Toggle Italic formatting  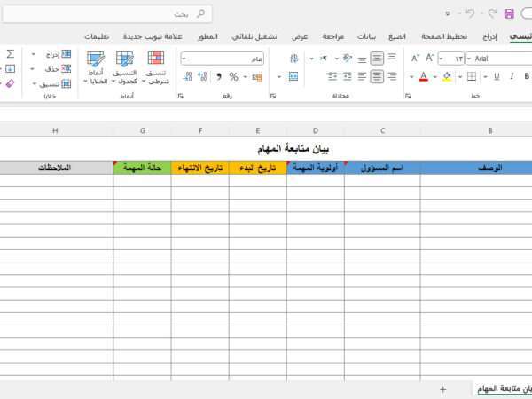512,76
